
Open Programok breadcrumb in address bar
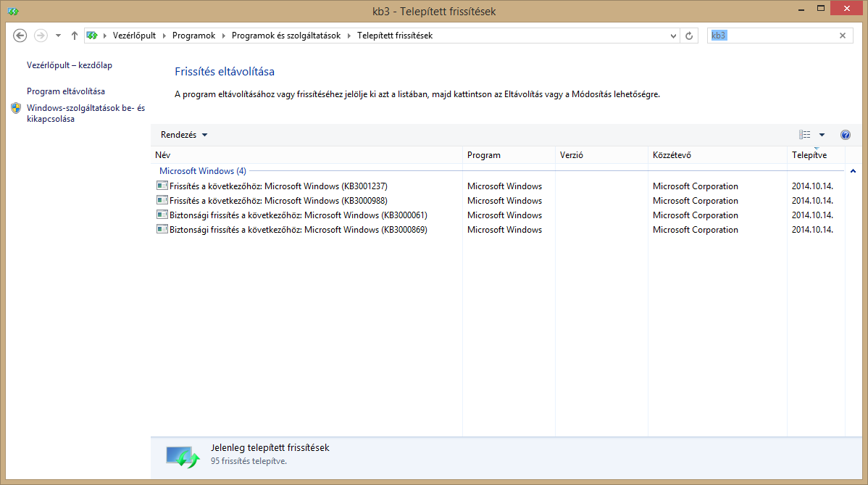click(193, 36)
